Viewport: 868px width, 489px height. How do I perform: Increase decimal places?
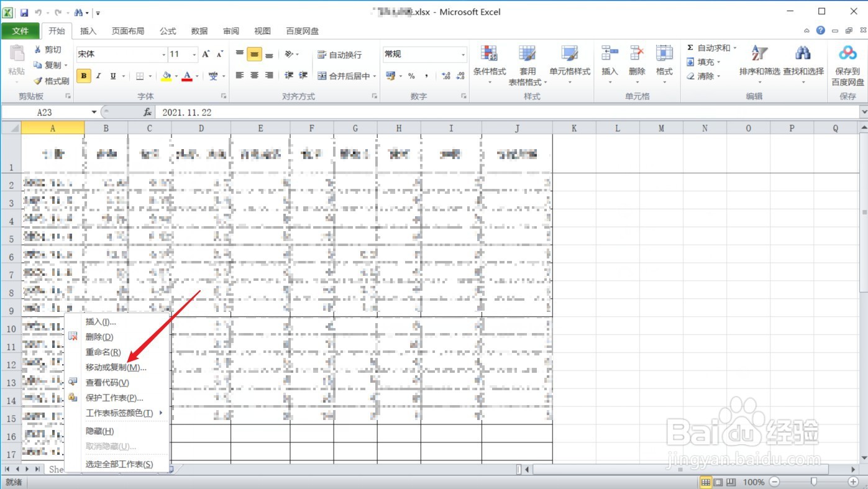(446, 76)
